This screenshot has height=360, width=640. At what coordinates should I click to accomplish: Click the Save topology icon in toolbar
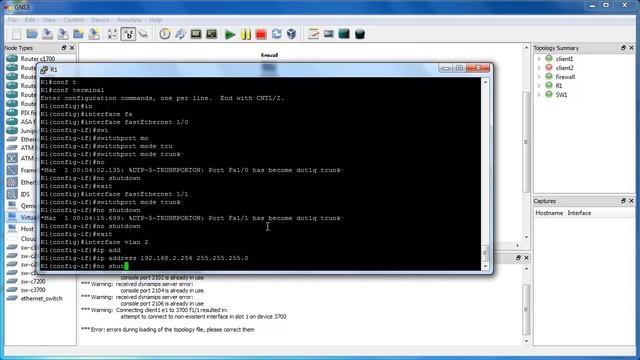pos(47,34)
